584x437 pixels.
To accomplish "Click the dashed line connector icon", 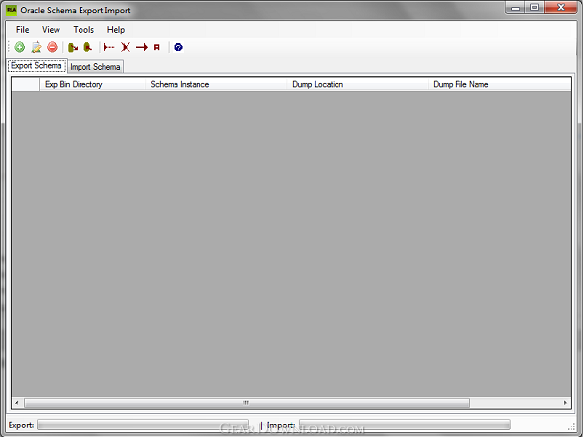I will (109, 47).
